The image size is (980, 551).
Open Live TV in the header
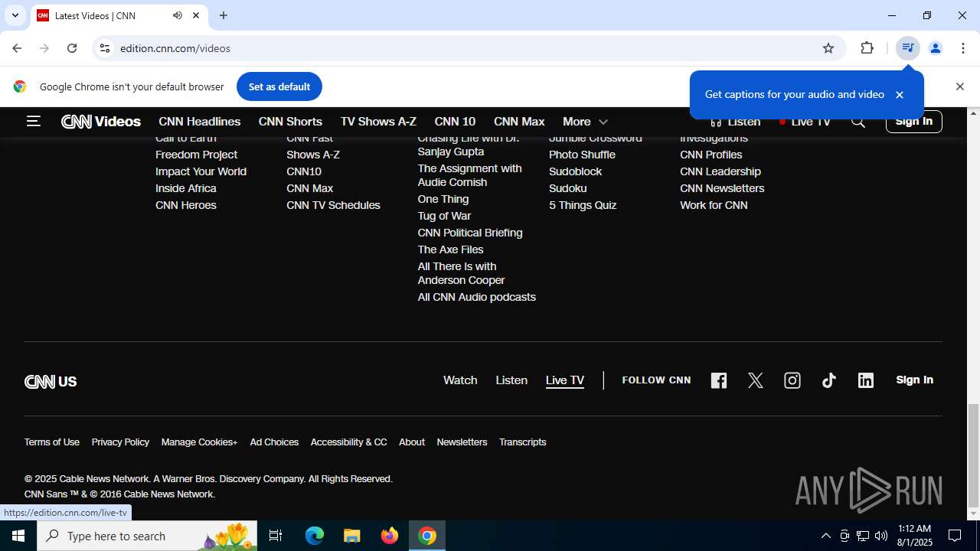point(805,122)
